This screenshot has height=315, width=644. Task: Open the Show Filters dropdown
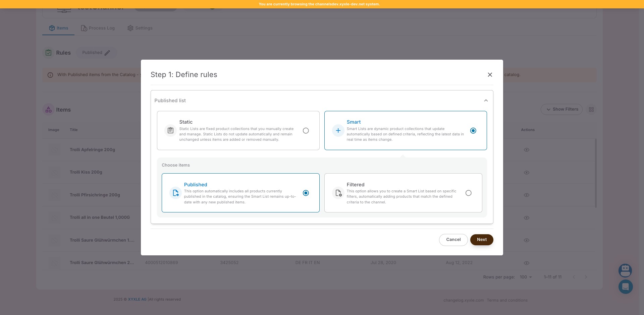click(x=561, y=109)
